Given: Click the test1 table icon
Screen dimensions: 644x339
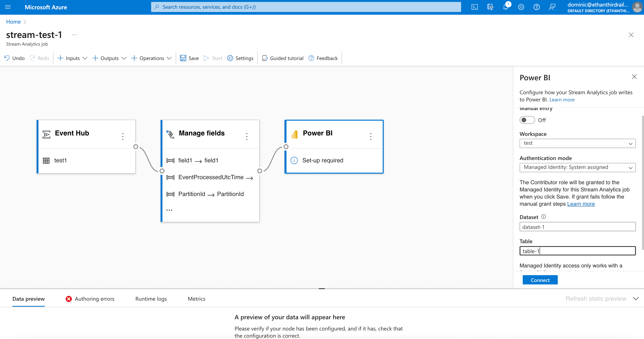Looking at the screenshot, I should pos(46,161).
